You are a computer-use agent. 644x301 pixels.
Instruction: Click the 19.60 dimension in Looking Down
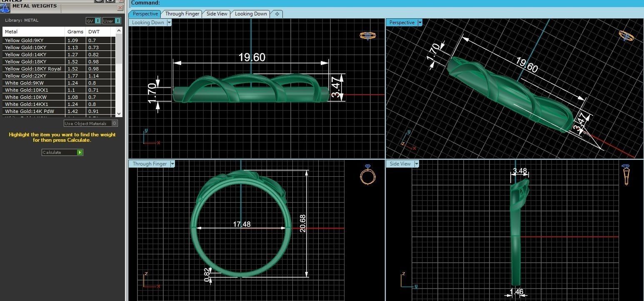pyautogui.click(x=252, y=57)
